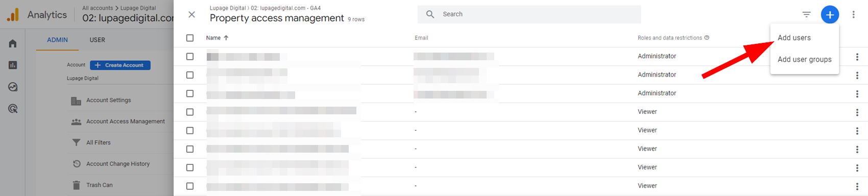868x196 pixels.
Task: Open options menu for last Viewer row
Action: pos(857,186)
